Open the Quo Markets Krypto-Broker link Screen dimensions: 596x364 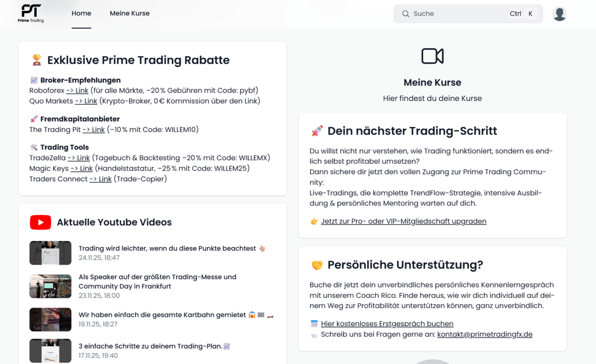tap(86, 101)
